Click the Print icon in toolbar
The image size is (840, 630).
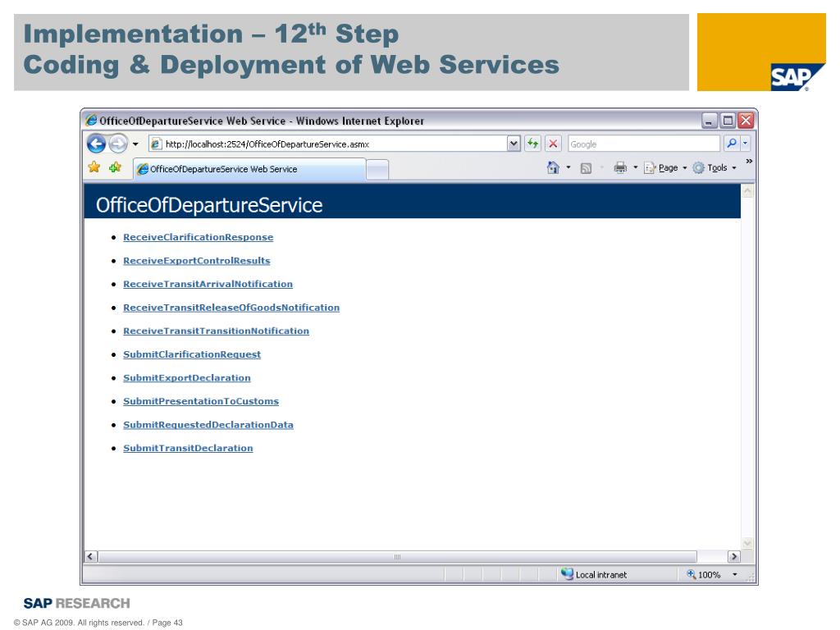point(620,168)
